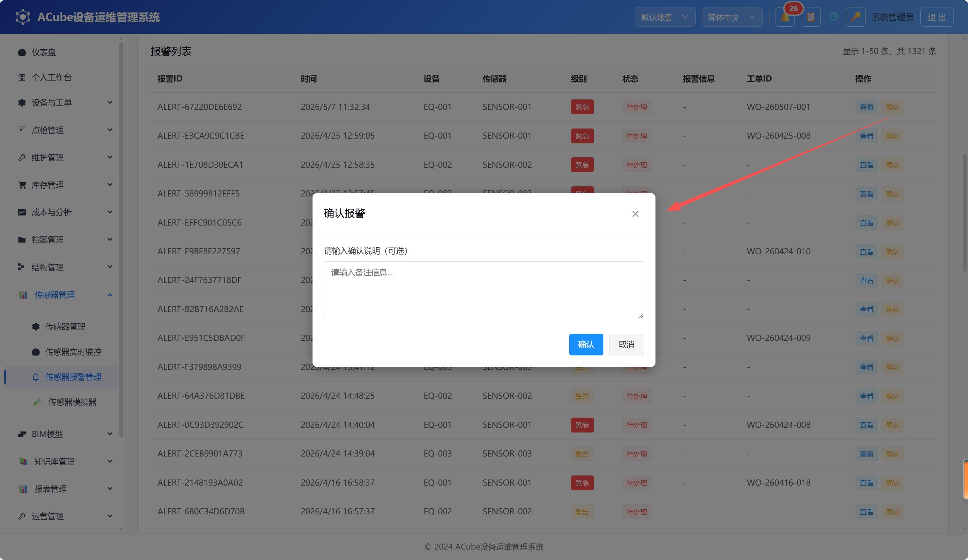Click the 传感器模拟器 pencil icon
968x560 pixels.
click(x=37, y=402)
